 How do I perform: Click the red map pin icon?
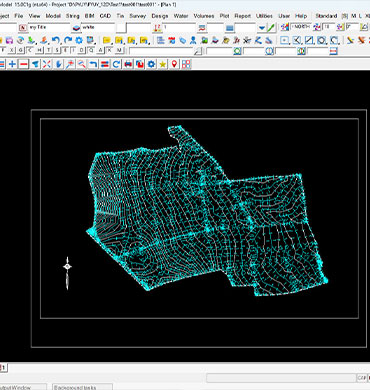(x=174, y=64)
